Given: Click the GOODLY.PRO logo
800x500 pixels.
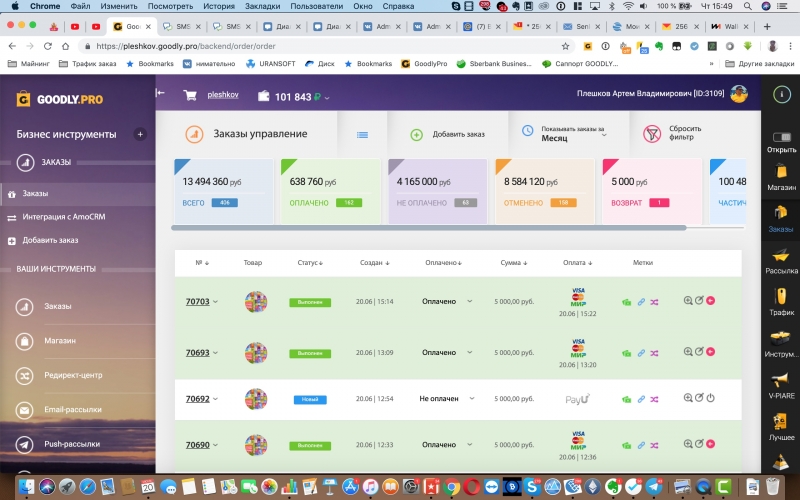Looking at the screenshot, I should (x=60, y=99).
